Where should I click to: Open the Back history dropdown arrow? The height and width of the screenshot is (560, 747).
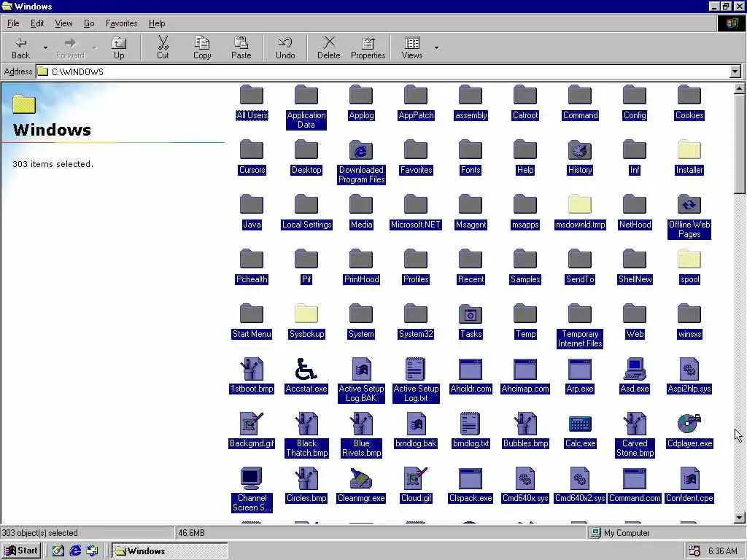click(x=45, y=48)
